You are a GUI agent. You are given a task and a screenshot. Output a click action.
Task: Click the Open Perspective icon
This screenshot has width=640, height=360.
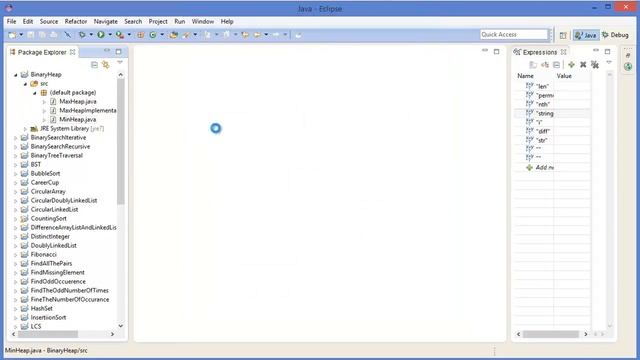point(563,35)
